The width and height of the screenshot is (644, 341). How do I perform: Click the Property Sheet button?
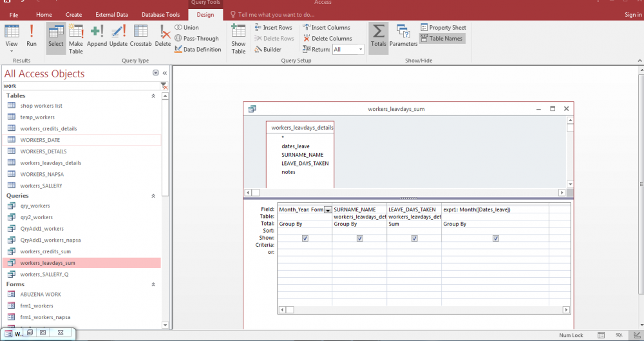tap(443, 28)
